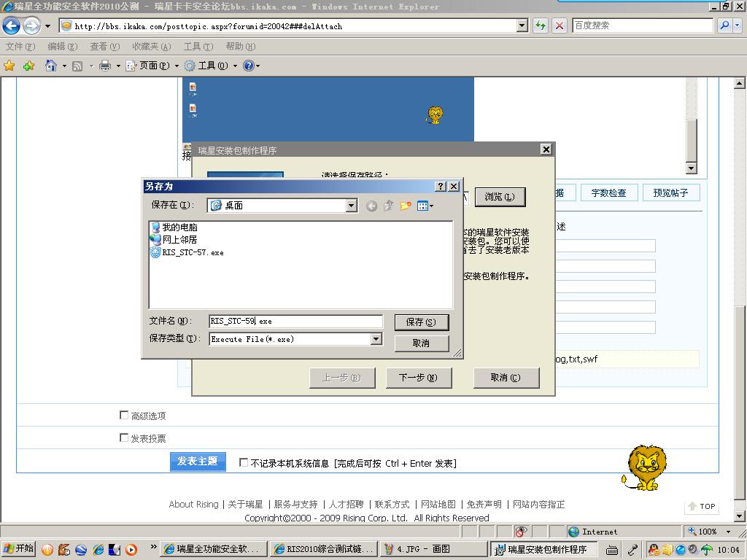Open the 服务与支持 footer link
The image size is (747, 560).
click(x=295, y=505)
